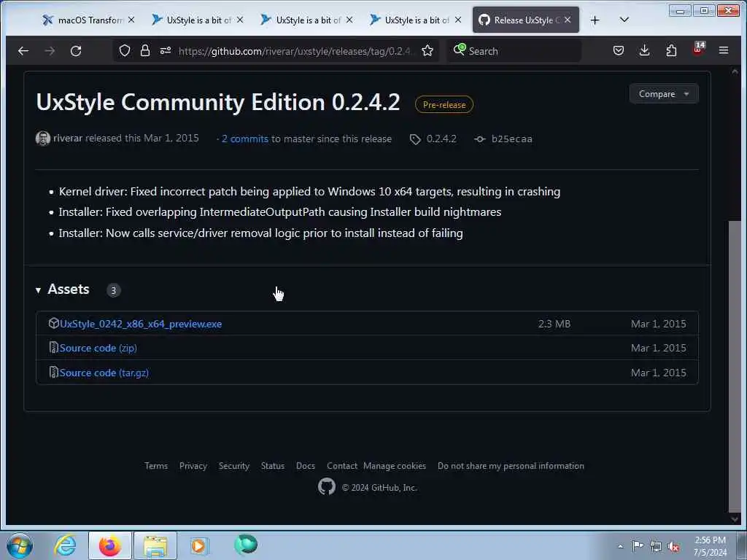Open the extensions puzzle icon
The height and width of the screenshot is (560, 747).
(x=671, y=50)
